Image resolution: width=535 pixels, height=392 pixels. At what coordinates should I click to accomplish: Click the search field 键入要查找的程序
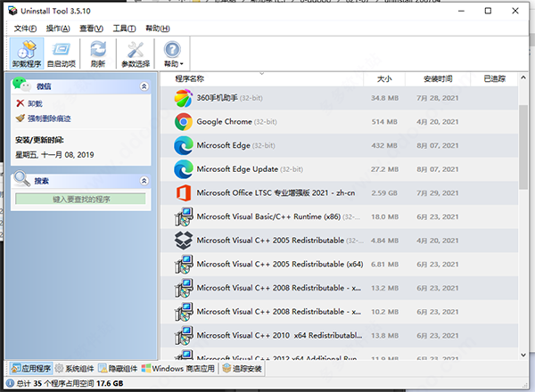point(80,199)
